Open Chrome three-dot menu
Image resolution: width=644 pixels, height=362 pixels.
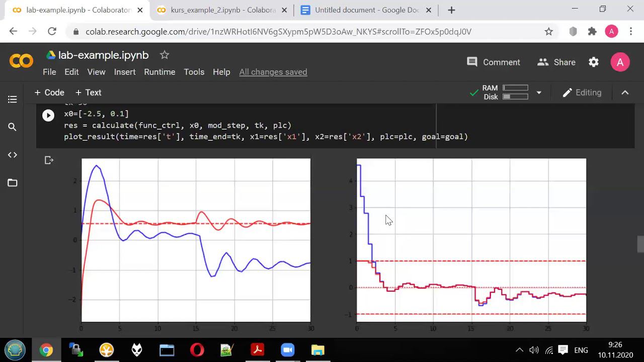[631, 31]
